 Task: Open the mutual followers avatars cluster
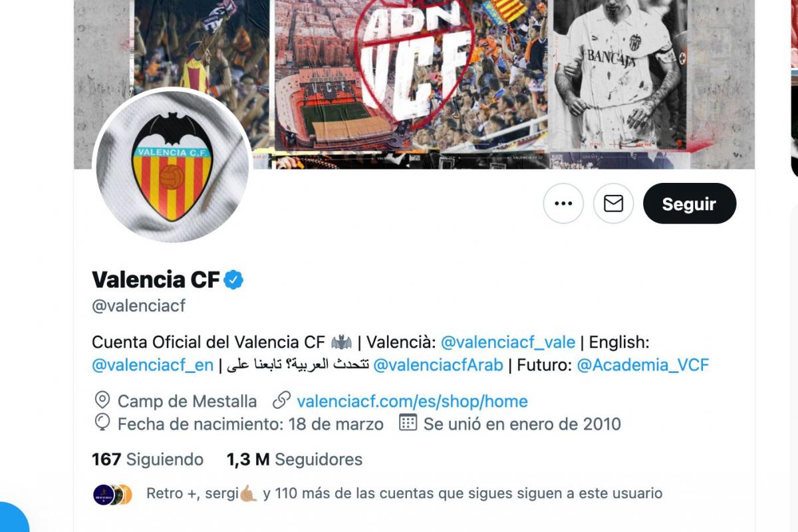pos(113,494)
